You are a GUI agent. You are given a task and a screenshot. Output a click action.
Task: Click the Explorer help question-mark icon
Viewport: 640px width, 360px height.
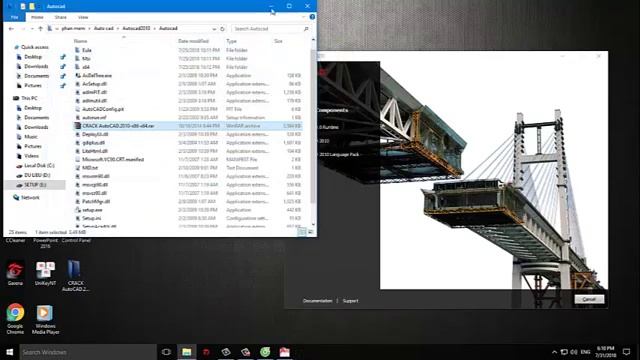(x=312, y=17)
